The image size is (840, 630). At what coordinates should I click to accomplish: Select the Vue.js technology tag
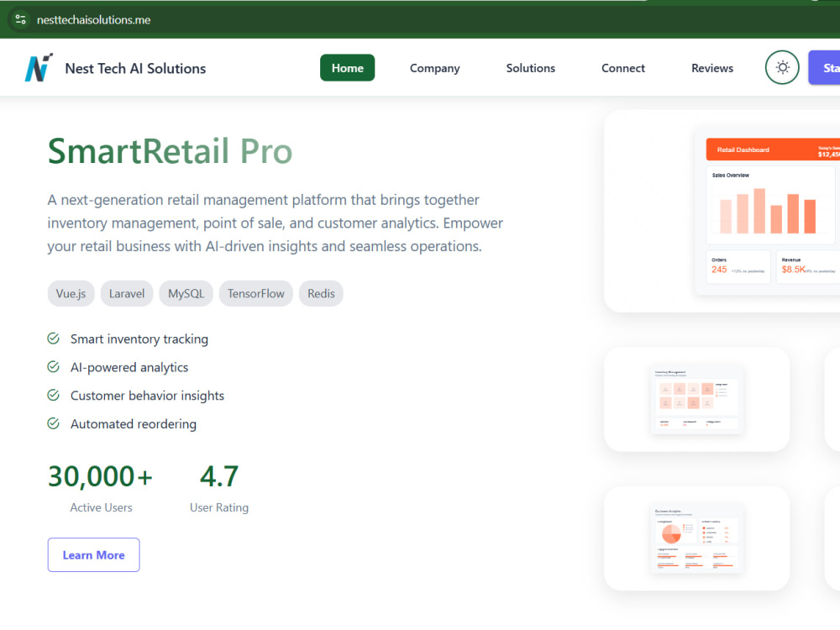tap(71, 293)
